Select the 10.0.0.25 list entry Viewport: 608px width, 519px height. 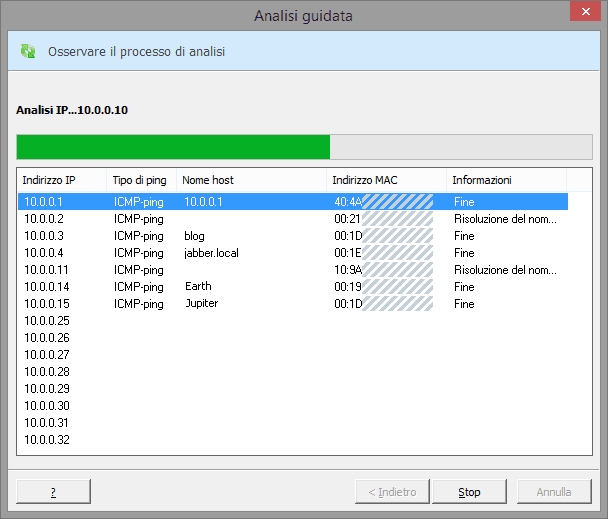coord(47,321)
